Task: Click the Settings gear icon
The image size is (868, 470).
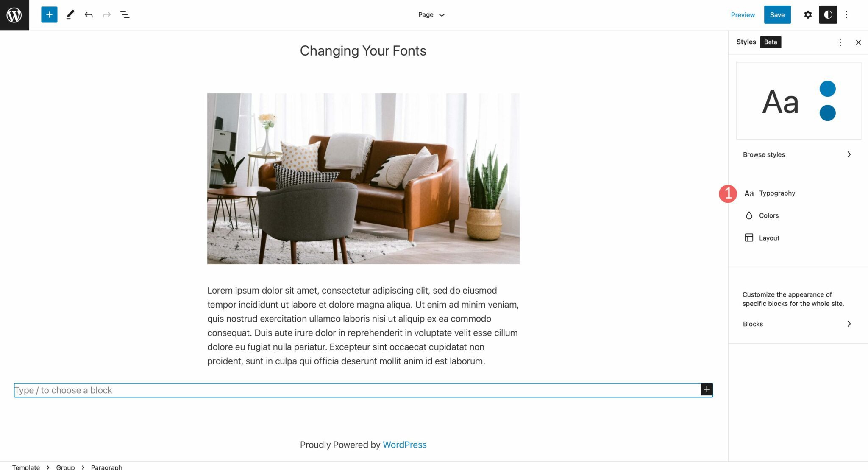Action: tap(808, 14)
